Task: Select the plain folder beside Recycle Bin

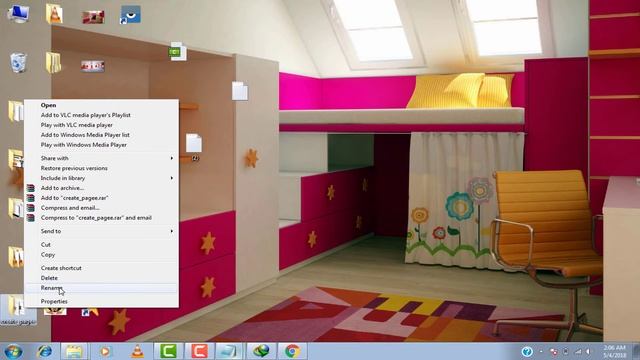Action: tap(53, 62)
